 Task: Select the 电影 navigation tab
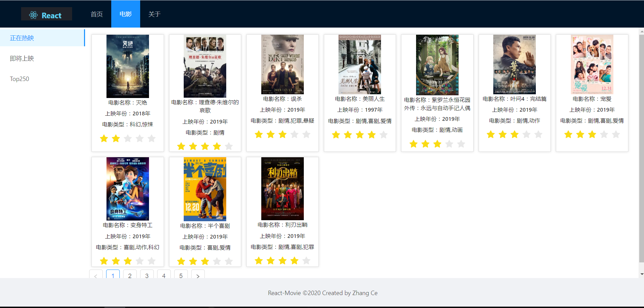click(x=126, y=14)
